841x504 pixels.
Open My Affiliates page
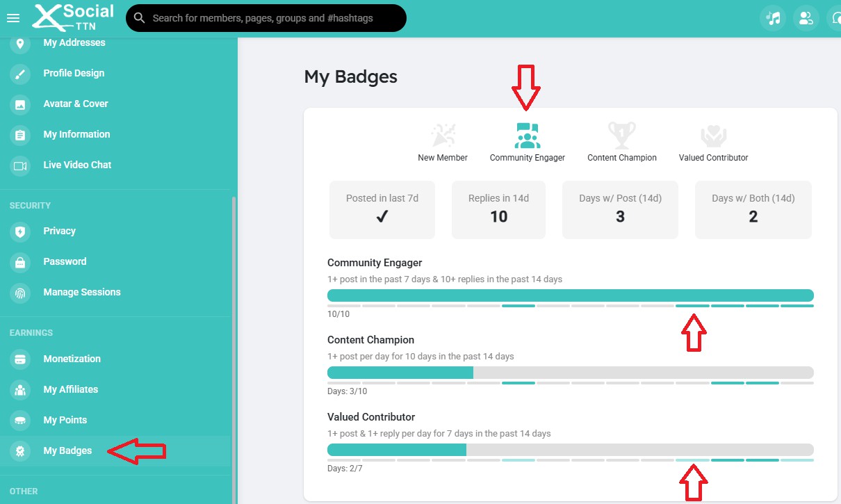pyautogui.click(x=70, y=389)
